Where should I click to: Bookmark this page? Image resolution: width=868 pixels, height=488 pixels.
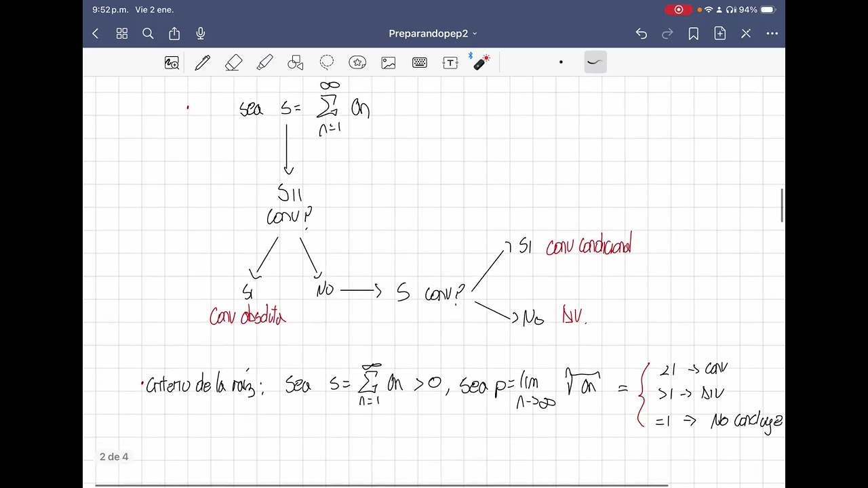click(693, 33)
